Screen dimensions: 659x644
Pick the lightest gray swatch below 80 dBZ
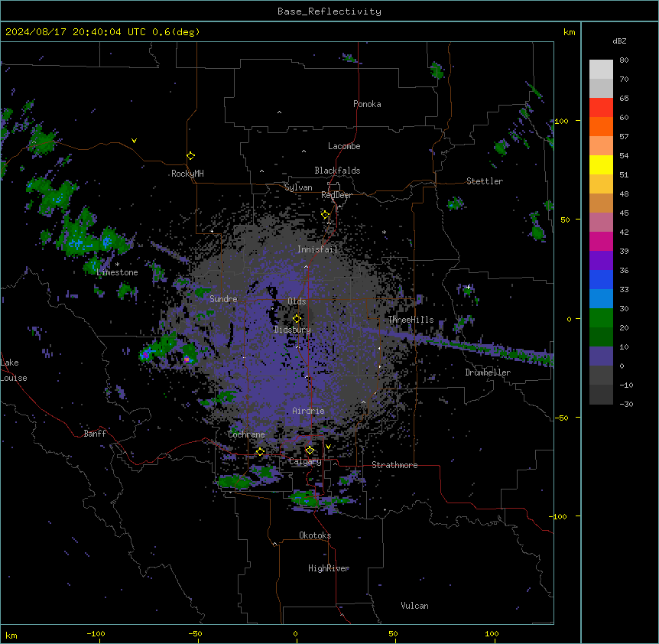click(601, 69)
